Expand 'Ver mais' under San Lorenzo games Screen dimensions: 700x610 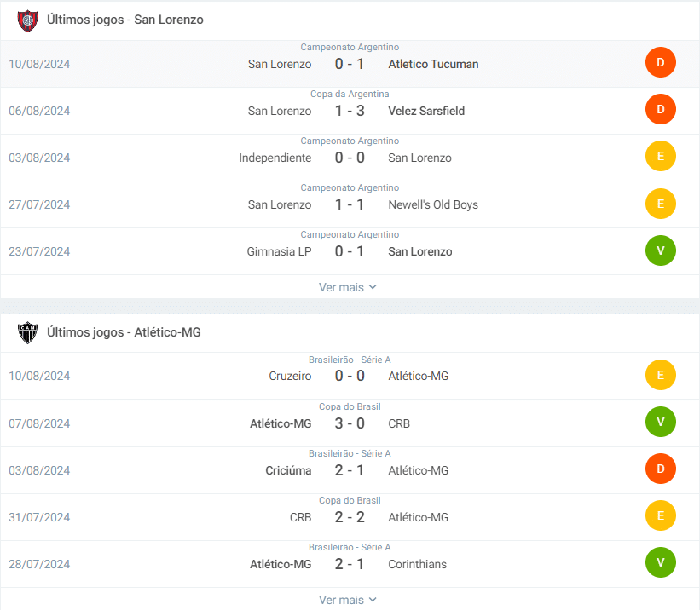[x=348, y=287]
